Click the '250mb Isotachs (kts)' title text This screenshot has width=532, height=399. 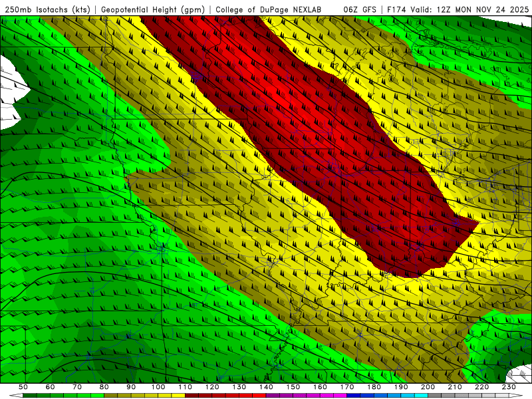[x=47, y=10]
